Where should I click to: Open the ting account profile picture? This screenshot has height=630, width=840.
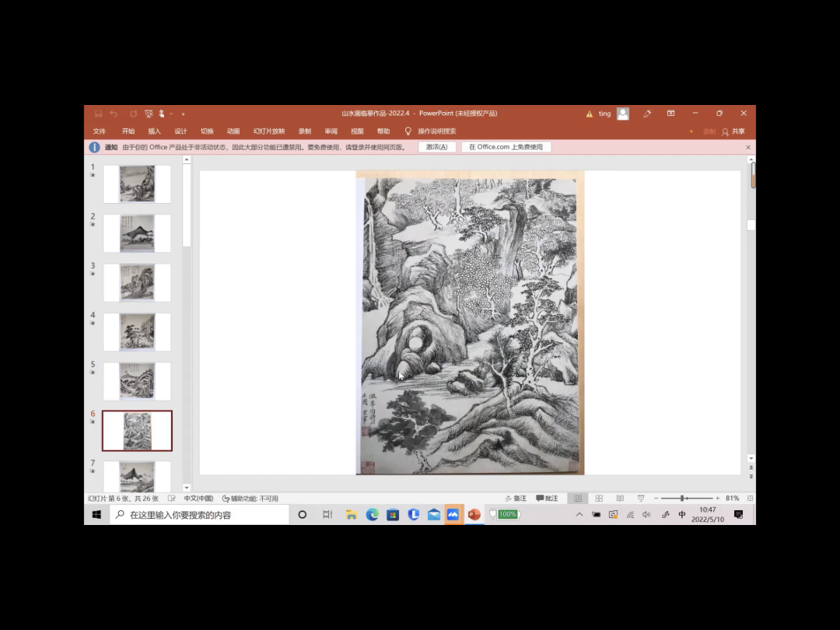click(623, 114)
